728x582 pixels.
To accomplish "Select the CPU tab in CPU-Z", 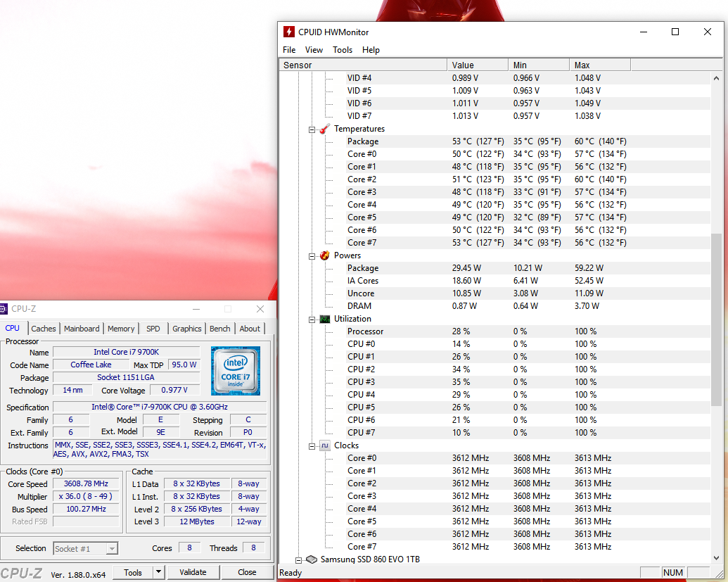I will point(13,328).
